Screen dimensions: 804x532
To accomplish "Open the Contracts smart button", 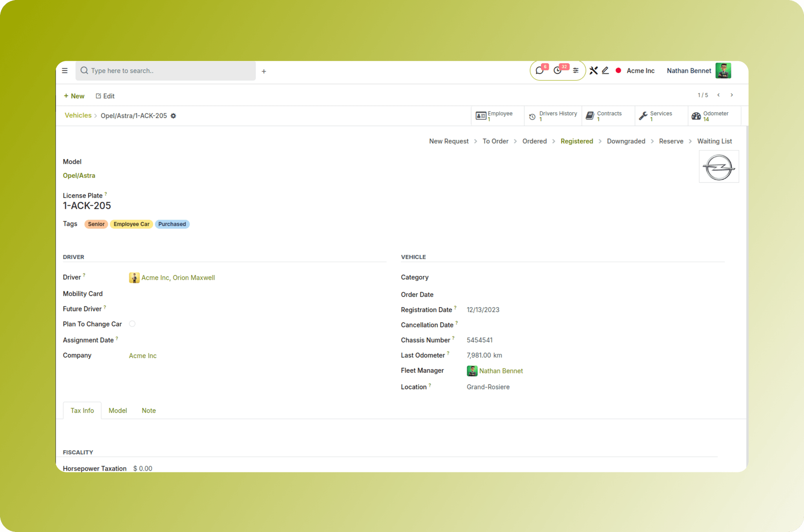I will click(x=608, y=116).
